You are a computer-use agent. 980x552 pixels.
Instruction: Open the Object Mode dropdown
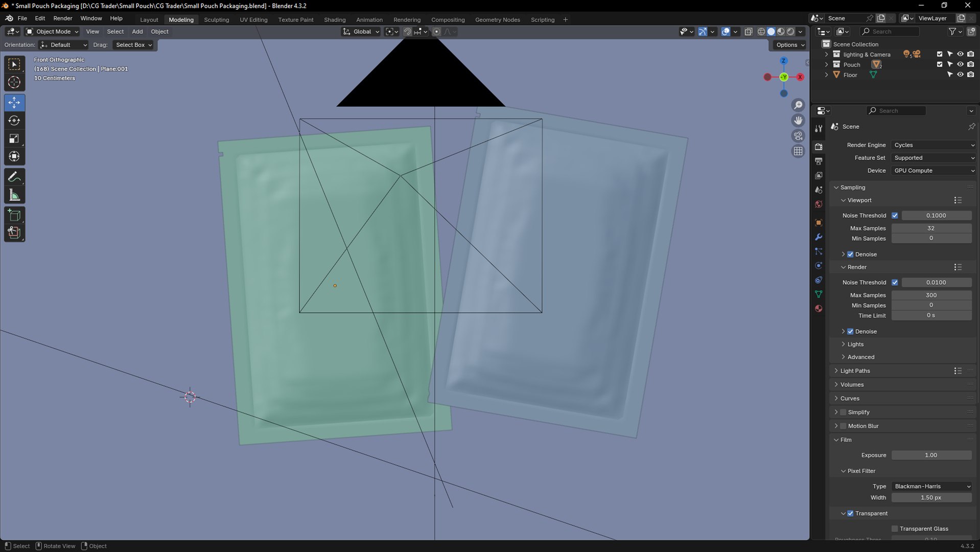[x=52, y=32]
